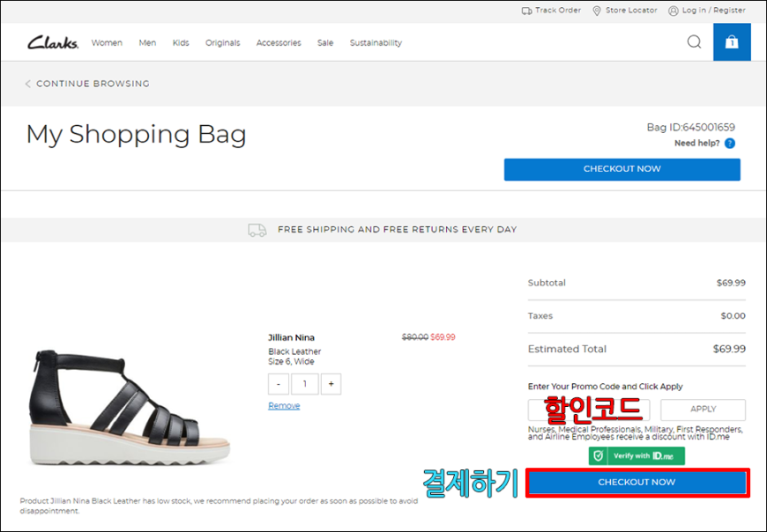Click the sale price $69.99 in red
The image size is (767, 532).
click(x=443, y=337)
